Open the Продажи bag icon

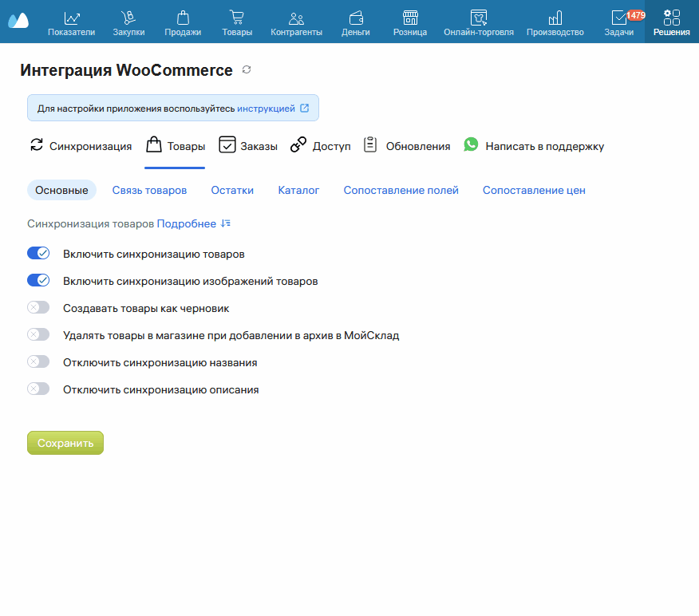coord(183,18)
